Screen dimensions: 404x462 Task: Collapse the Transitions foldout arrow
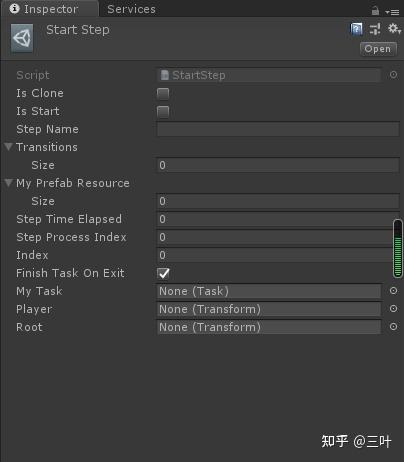point(9,147)
